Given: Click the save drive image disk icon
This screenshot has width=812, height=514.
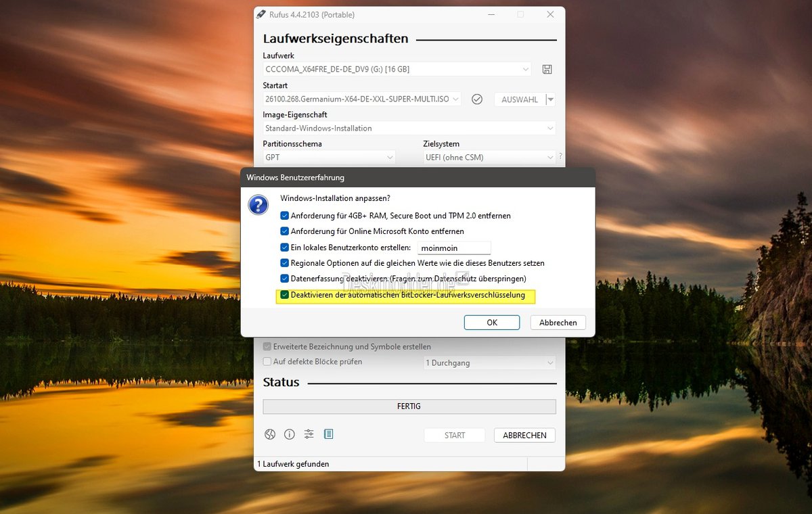Looking at the screenshot, I should pyautogui.click(x=547, y=70).
